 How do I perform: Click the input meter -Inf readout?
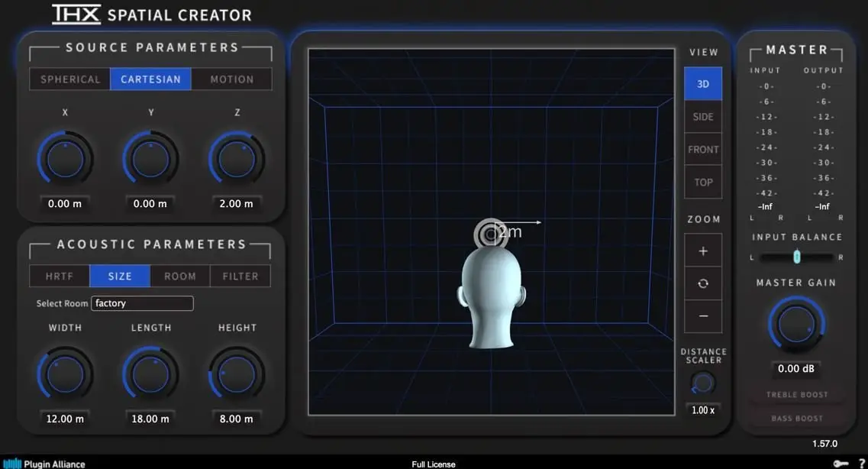point(765,206)
